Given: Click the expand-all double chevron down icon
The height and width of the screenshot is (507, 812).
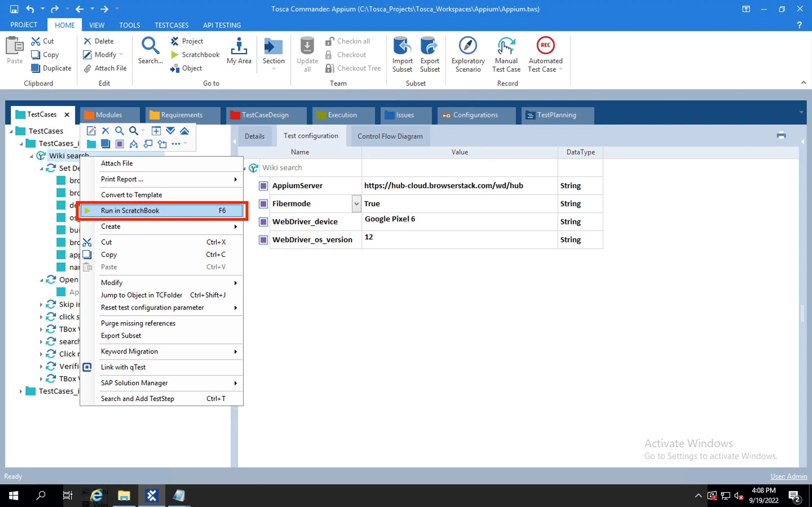Looking at the screenshot, I should tap(171, 131).
